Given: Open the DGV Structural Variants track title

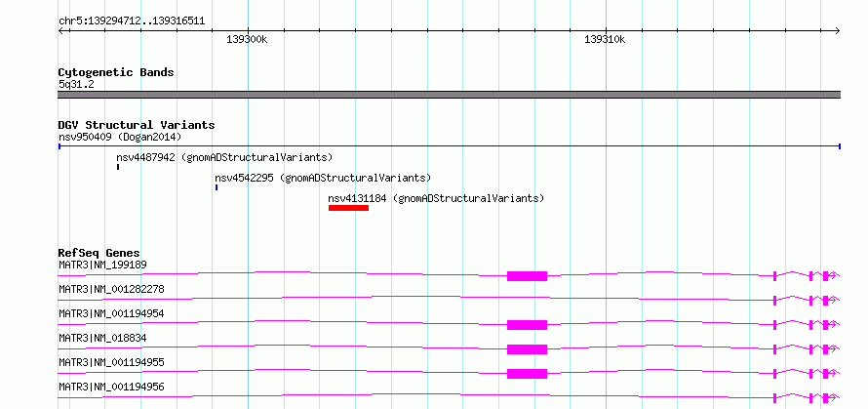Looking at the screenshot, I should [x=137, y=125].
